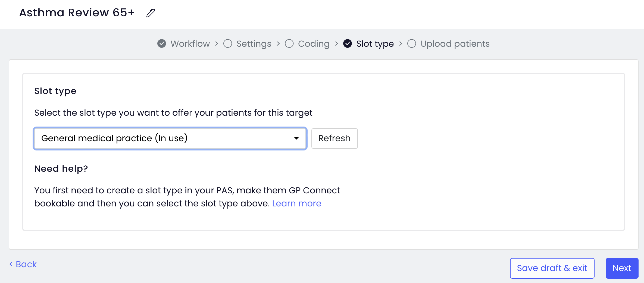This screenshot has width=644, height=283.
Task: Click the pencil edit icon beside title
Action: pos(151,13)
